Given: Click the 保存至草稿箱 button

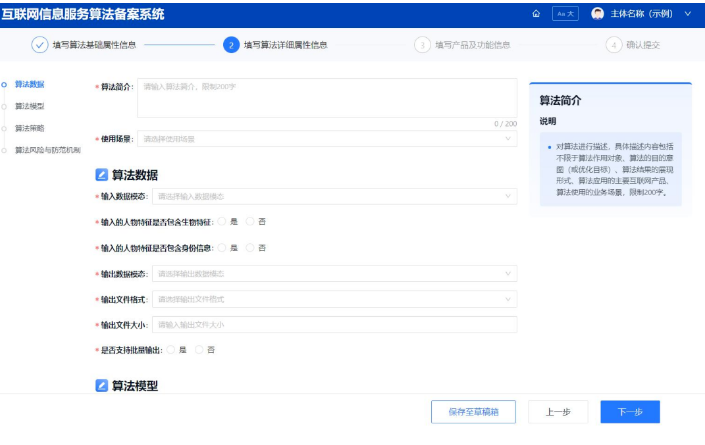Looking at the screenshot, I should point(473,412).
